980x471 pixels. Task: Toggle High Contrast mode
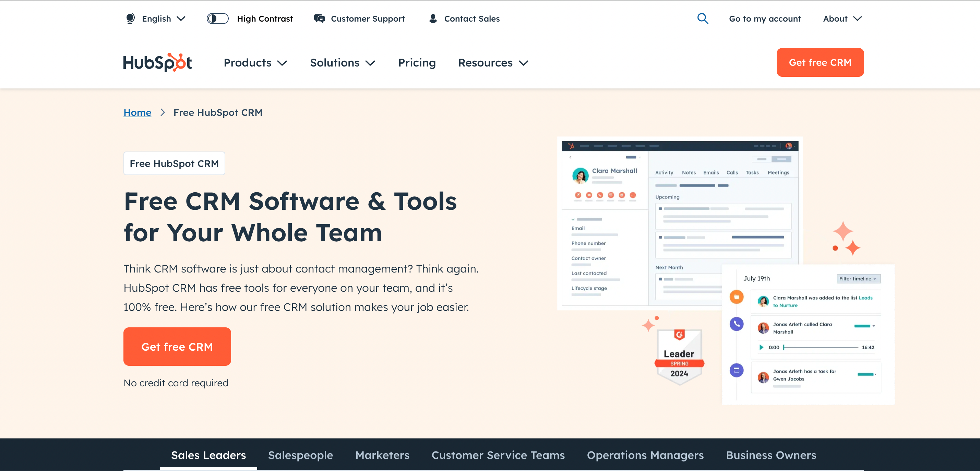point(217,18)
